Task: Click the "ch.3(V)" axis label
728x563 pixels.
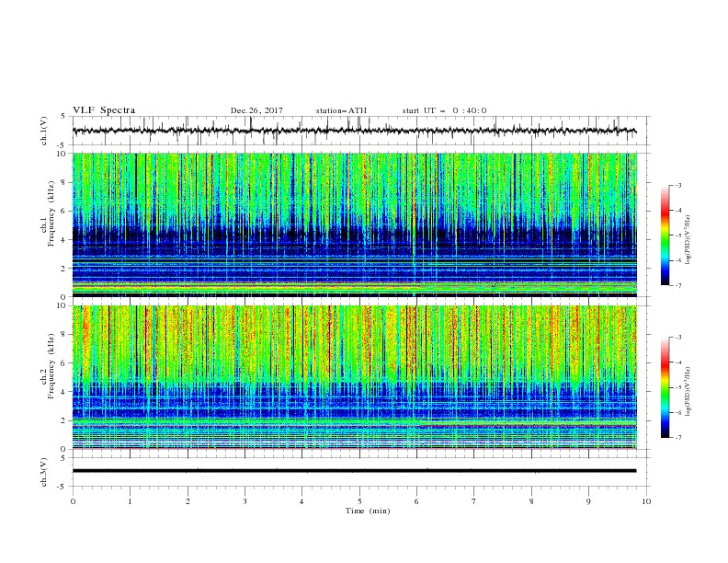Action: pos(44,472)
